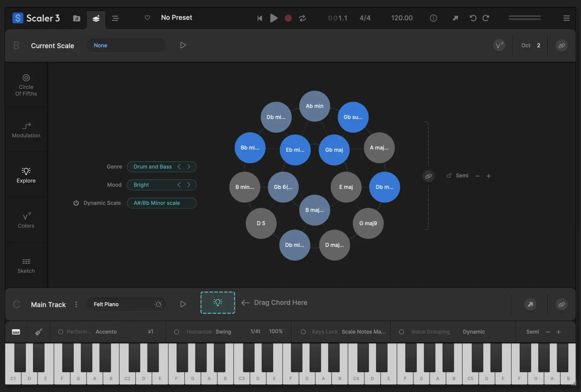Switch to the chord layers tab in header
Screen dimensions: 581x392
click(96, 19)
